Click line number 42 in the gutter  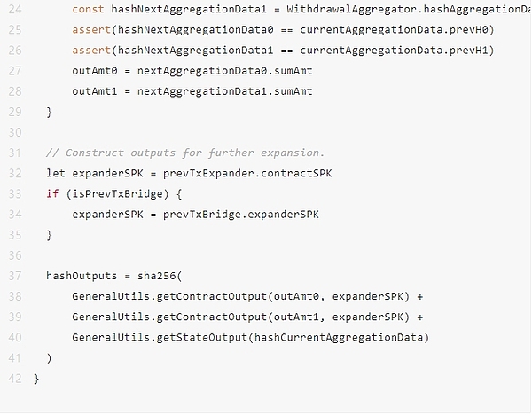click(x=14, y=379)
